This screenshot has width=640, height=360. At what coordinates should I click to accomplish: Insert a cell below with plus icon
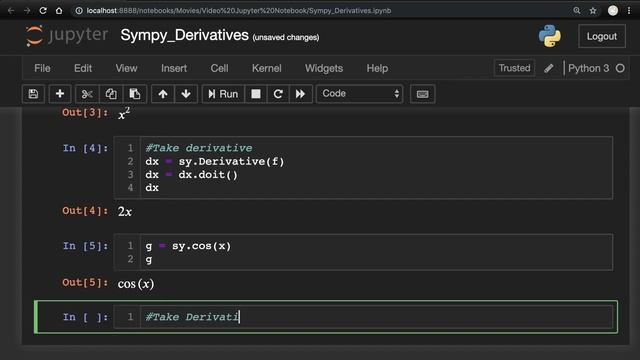[x=60, y=94]
